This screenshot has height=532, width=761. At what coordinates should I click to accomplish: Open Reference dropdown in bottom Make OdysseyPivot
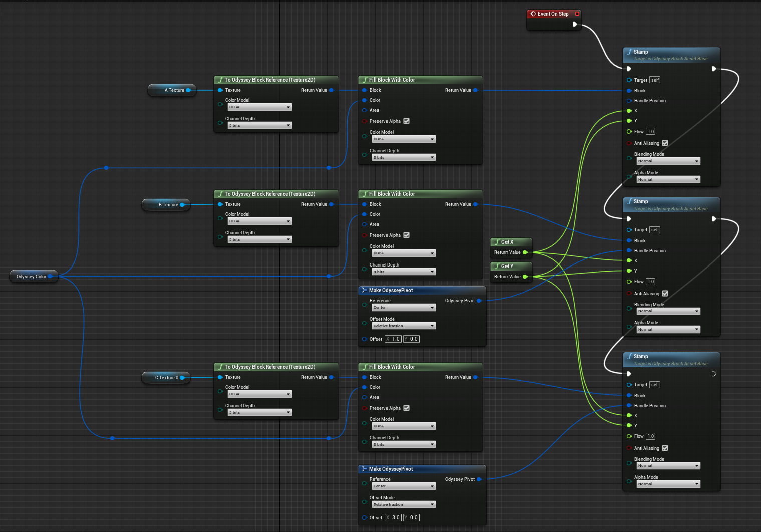[404, 486]
